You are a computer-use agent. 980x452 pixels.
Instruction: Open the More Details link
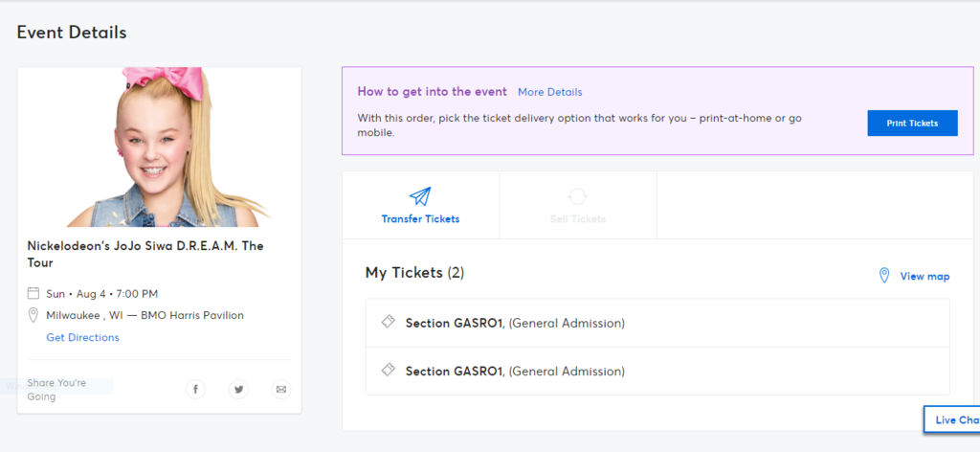pos(549,92)
